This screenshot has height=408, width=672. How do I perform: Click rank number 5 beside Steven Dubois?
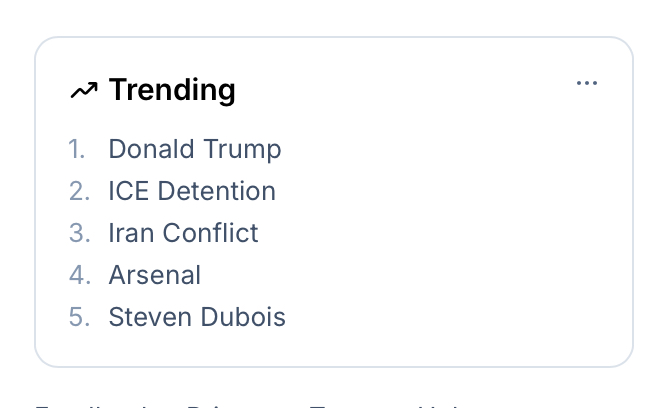click(79, 317)
